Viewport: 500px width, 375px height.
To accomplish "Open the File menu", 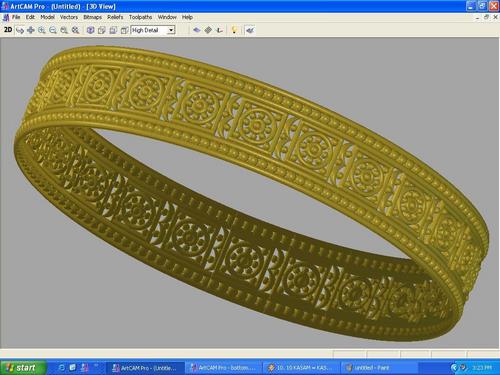I will [x=16, y=17].
